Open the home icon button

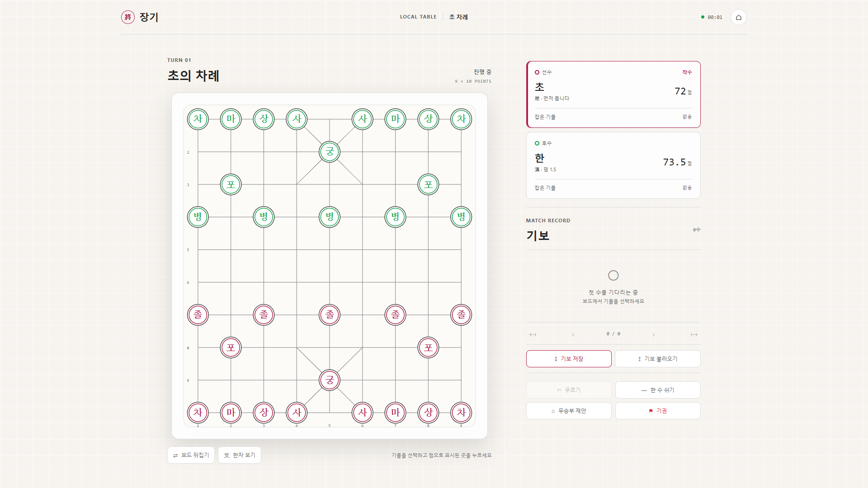tap(738, 17)
